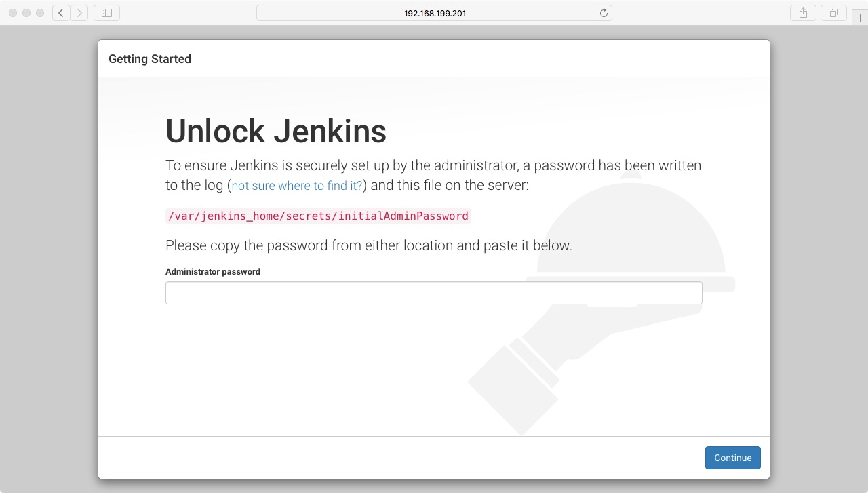
Task: Click the Administrator password label
Action: pos(213,272)
